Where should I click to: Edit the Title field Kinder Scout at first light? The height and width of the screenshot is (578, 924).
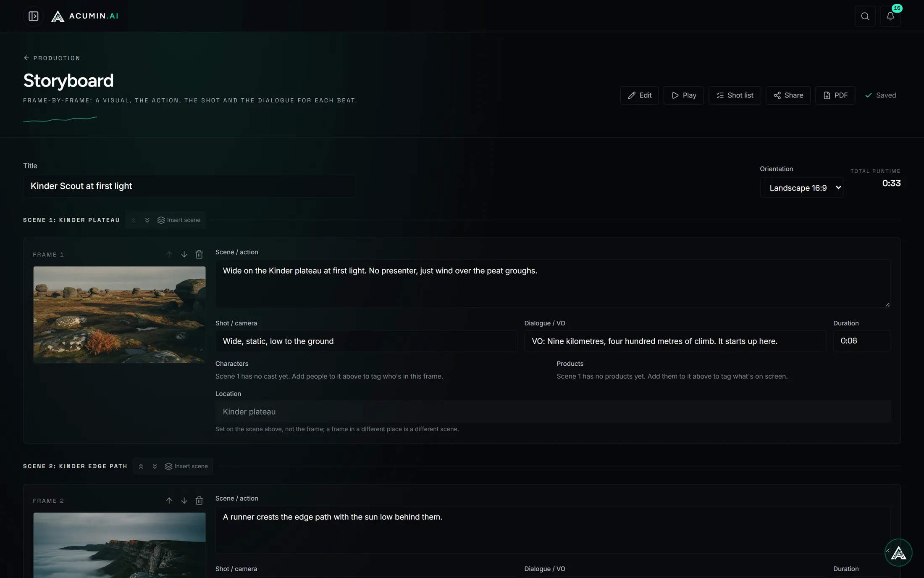[189, 186]
